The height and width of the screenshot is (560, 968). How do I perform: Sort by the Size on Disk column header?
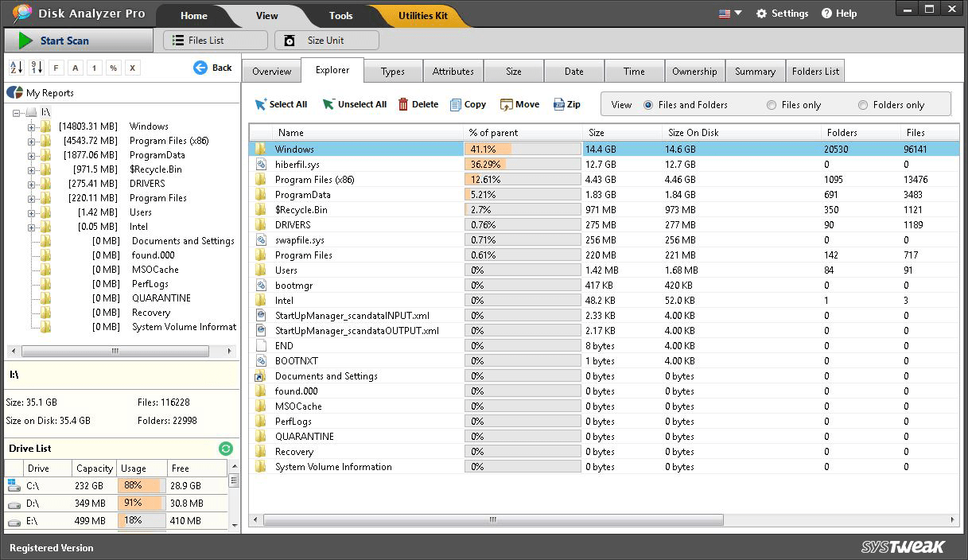point(741,133)
